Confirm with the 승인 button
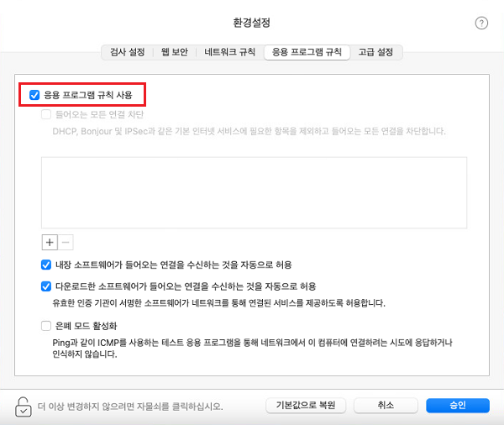Viewport: 504px width, 425px height. 458,406
